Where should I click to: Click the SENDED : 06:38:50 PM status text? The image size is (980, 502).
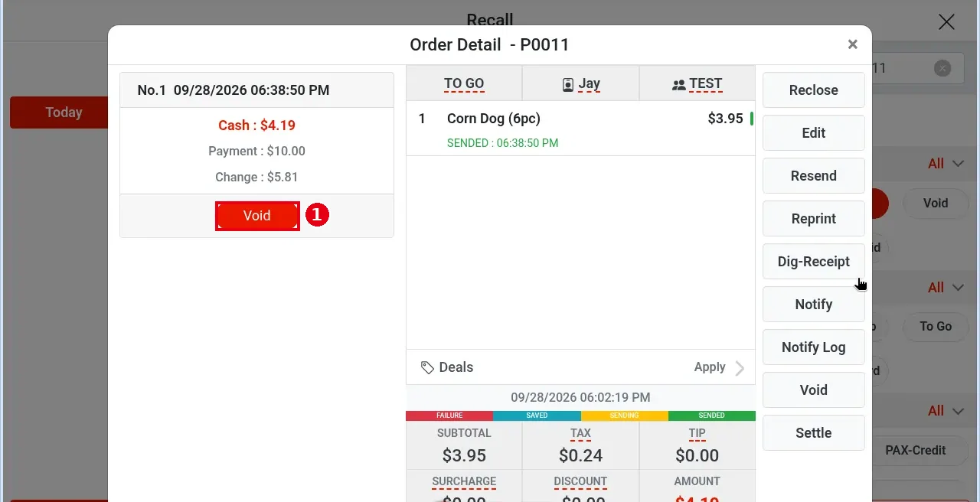tap(502, 143)
